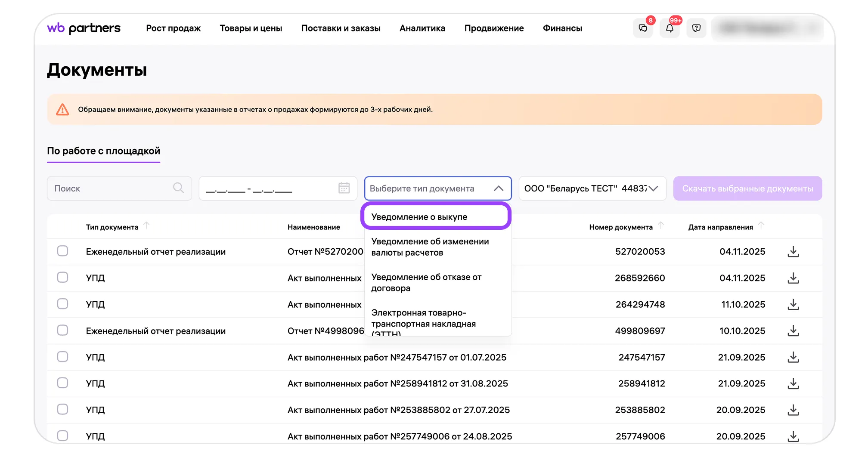Click the help question icon
The image size is (868, 457).
click(x=696, y=28)
